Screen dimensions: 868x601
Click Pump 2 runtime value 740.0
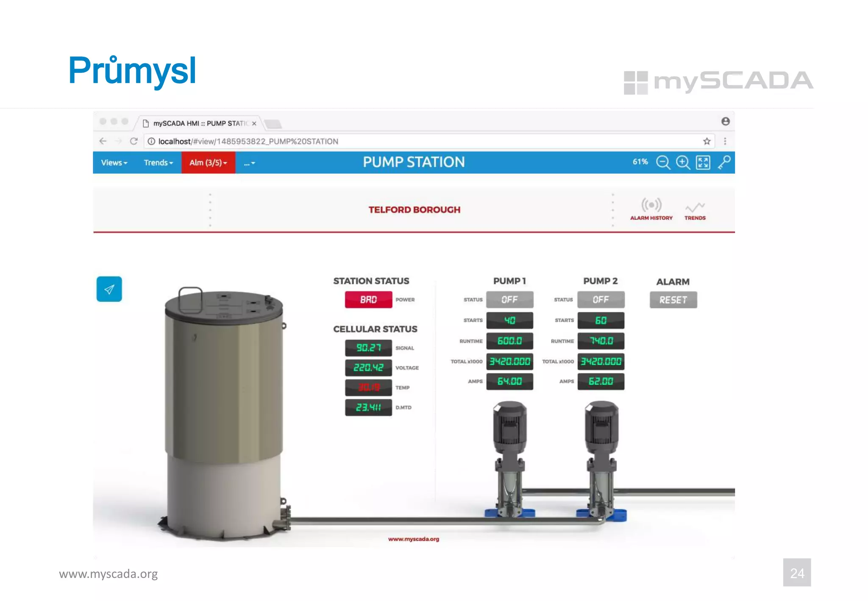coord(601,341)
